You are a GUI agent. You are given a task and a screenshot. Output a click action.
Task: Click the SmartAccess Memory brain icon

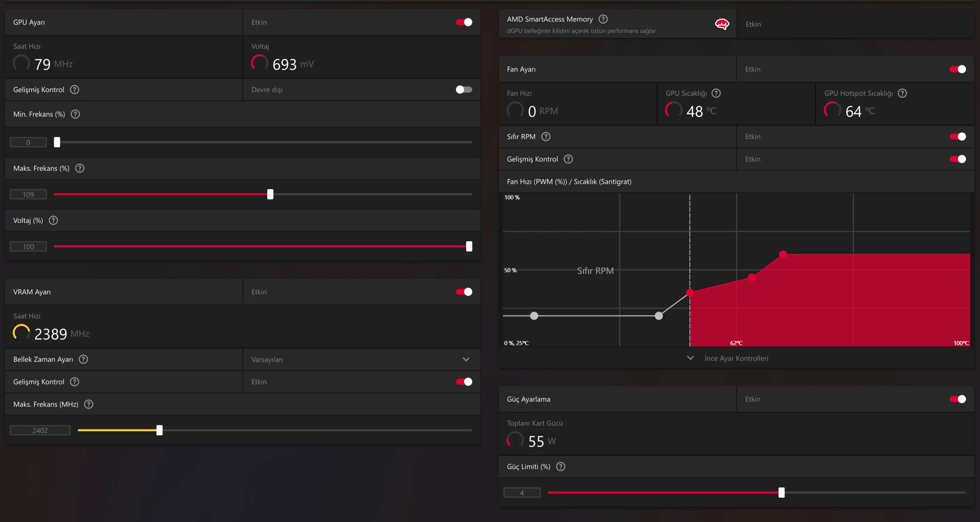[722, 24]
